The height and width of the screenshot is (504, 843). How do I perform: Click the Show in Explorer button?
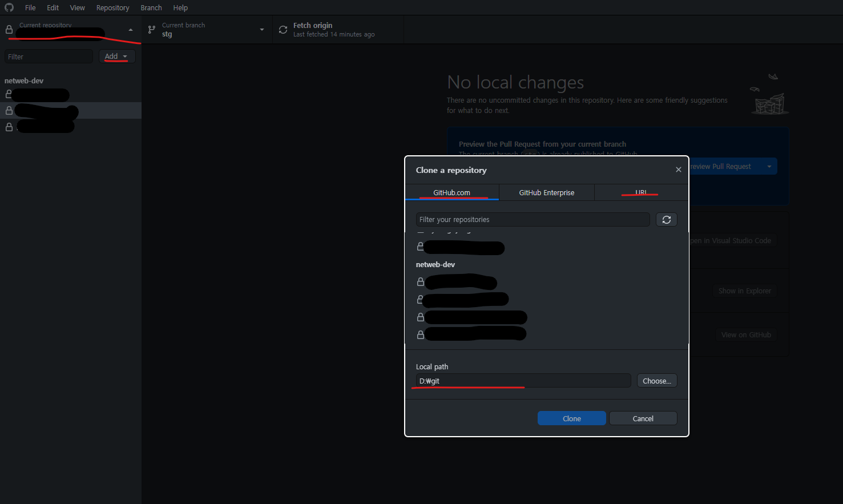pyautogui.click(x=745, y=291)
